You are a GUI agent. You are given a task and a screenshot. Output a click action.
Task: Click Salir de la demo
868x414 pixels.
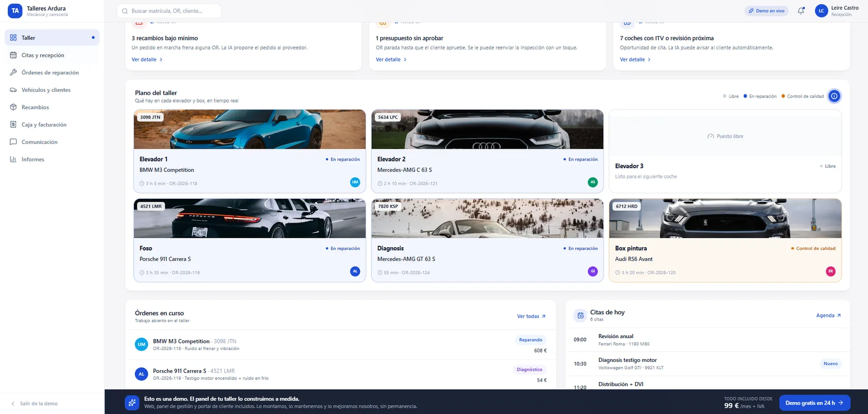34,404
